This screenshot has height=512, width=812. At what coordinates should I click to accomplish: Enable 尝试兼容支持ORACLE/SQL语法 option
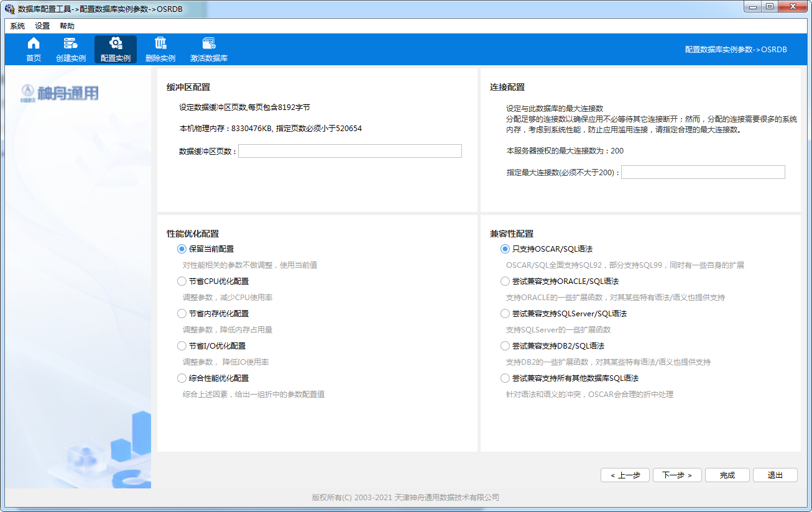click(x=505, y=281)
